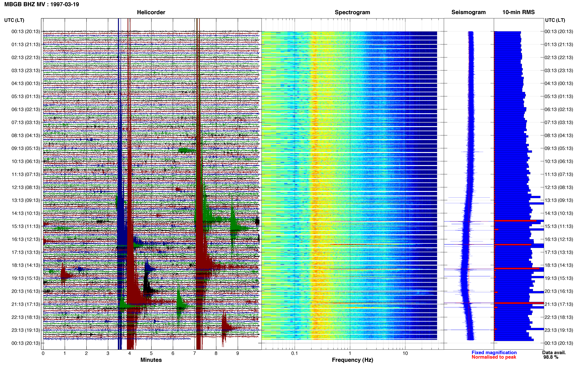588x368 pixels.
Task: Click the left '01:13 (21:13)' time label
Action: (26, 45)
